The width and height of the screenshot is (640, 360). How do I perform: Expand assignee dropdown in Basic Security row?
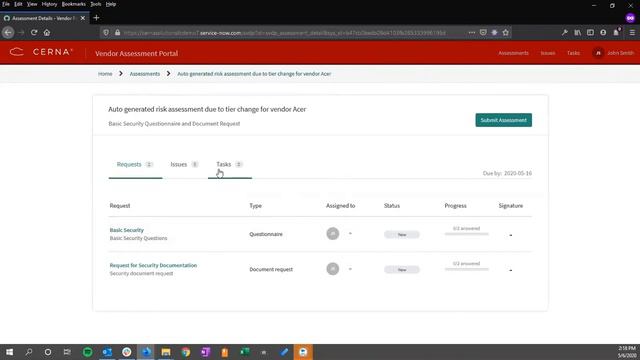tap(350, 234)
